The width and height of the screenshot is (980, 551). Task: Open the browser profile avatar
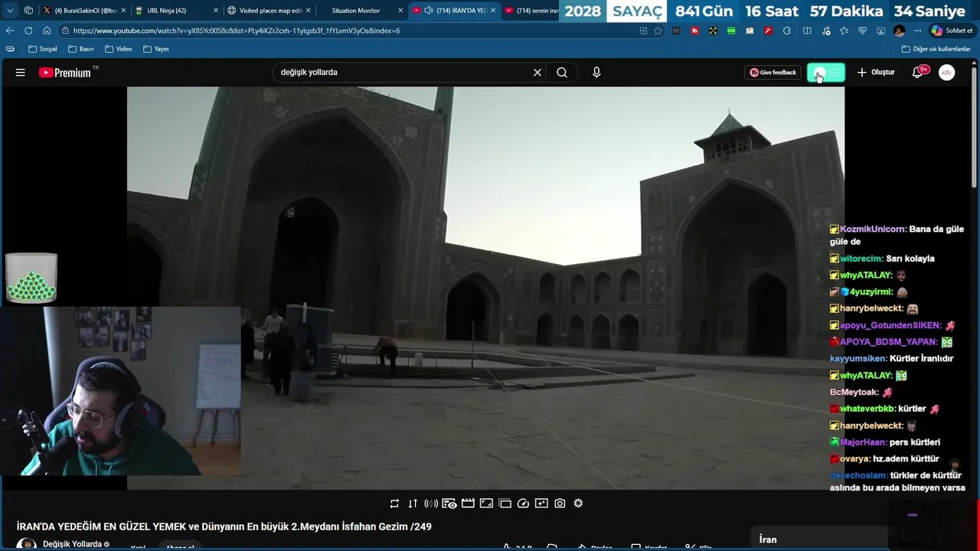pyautogui.click(x=900, y=31)
